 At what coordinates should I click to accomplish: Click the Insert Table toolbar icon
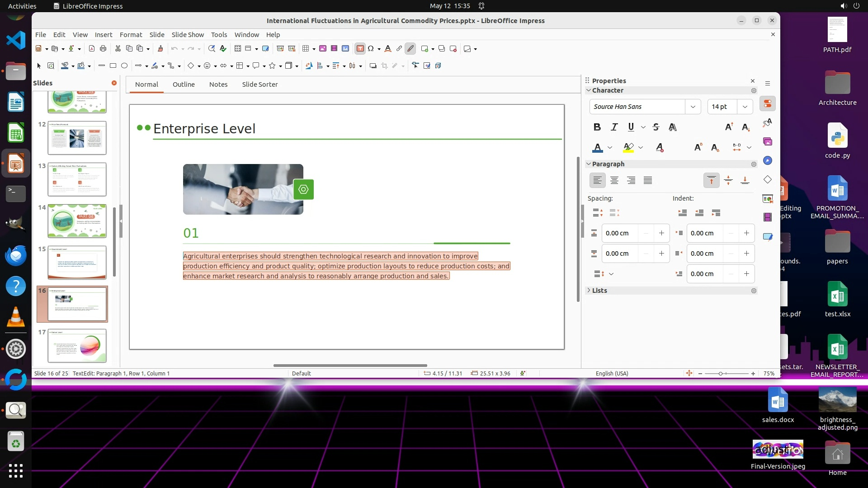(306, 48)
